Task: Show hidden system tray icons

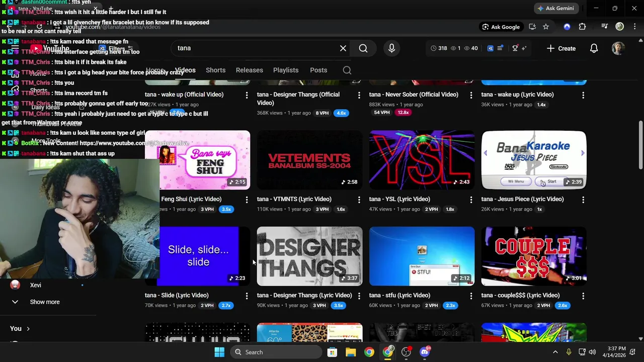Action: click(x=555, y=352)
